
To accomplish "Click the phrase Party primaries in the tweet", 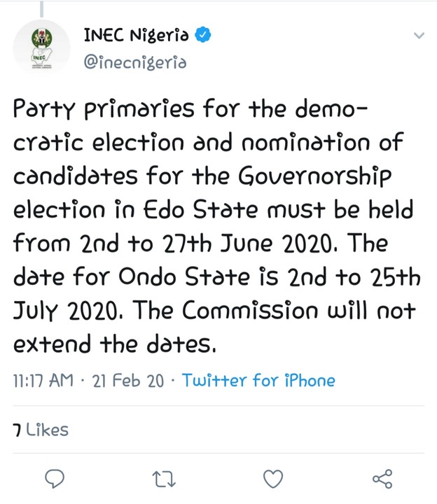I will click(94, 109).
